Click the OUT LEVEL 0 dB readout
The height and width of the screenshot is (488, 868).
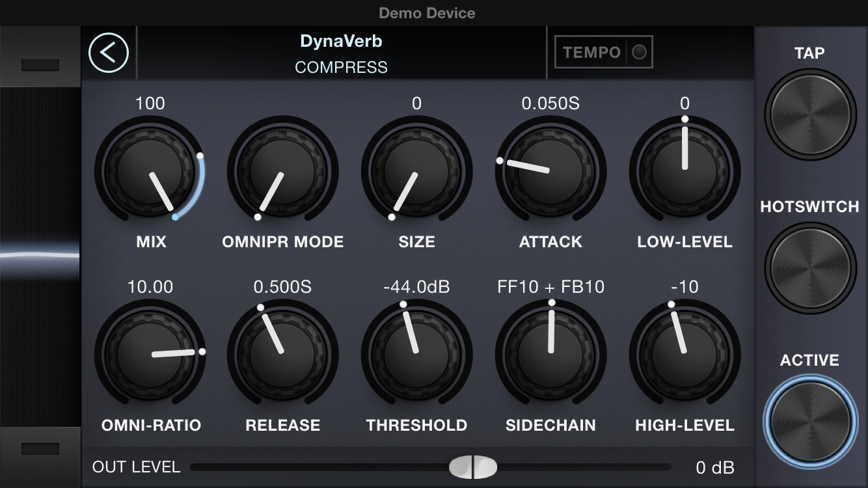click(715, 467)
